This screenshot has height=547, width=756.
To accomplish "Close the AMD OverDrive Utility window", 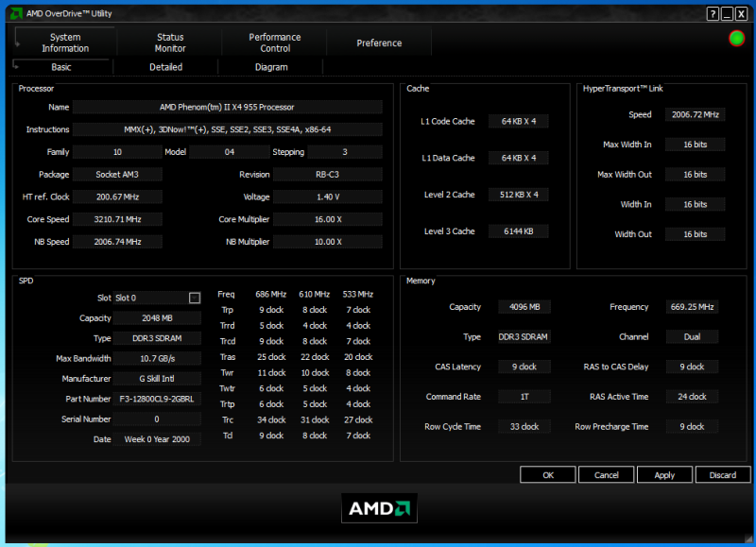I will [x=741, y=14].
